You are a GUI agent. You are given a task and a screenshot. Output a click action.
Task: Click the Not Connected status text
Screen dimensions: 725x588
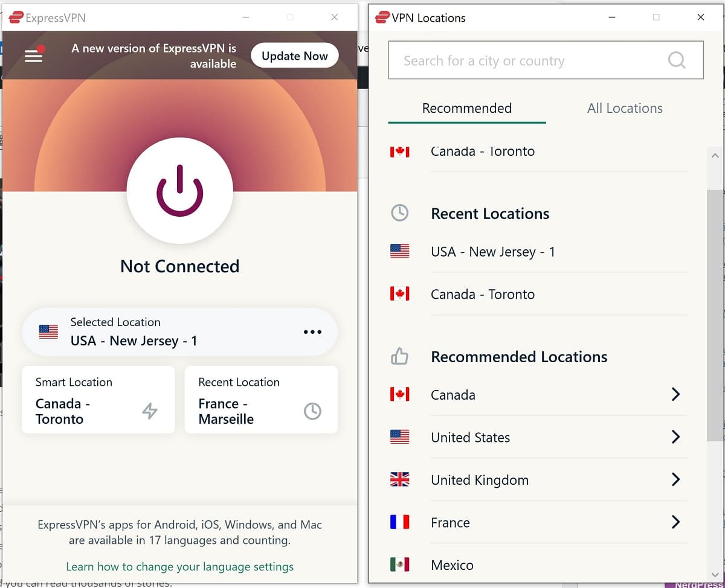[180, 266]
